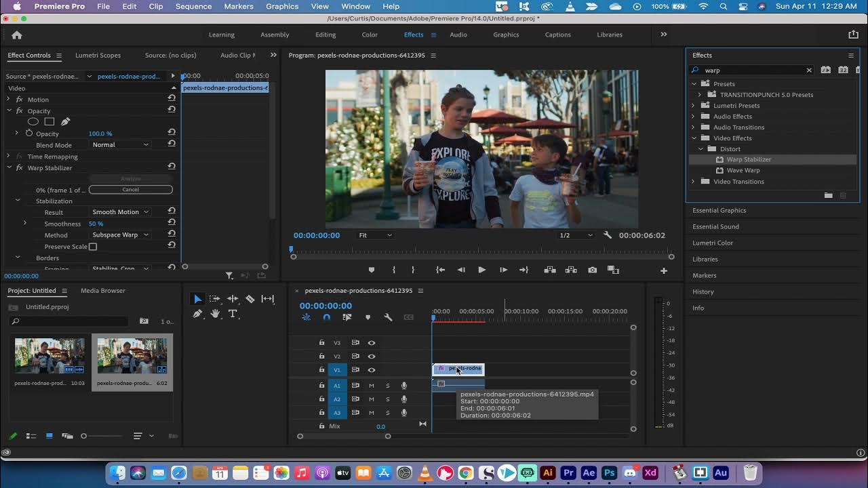Select the Razor tool
Viewport: 868px width, 488px height.
(x=250, y=299)
